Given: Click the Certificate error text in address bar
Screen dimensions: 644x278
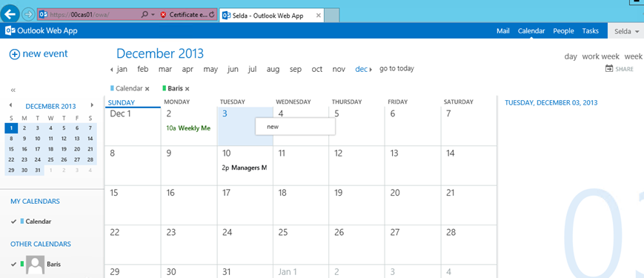Looking at the screenshot, I should tap(188, 15).
